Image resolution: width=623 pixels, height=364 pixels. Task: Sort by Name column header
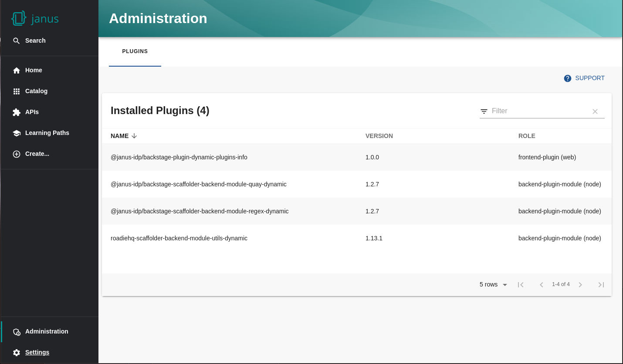click(120, 136)
